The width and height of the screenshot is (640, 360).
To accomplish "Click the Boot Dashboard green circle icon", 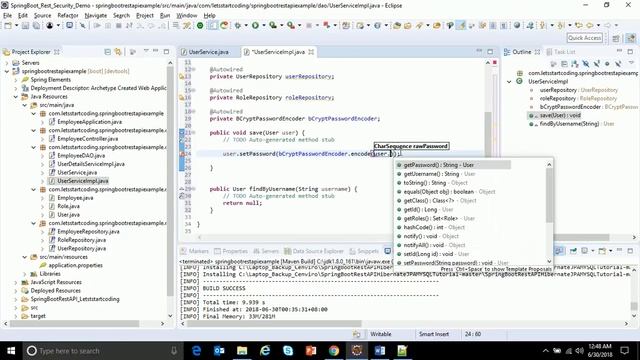I will [200, 25].
